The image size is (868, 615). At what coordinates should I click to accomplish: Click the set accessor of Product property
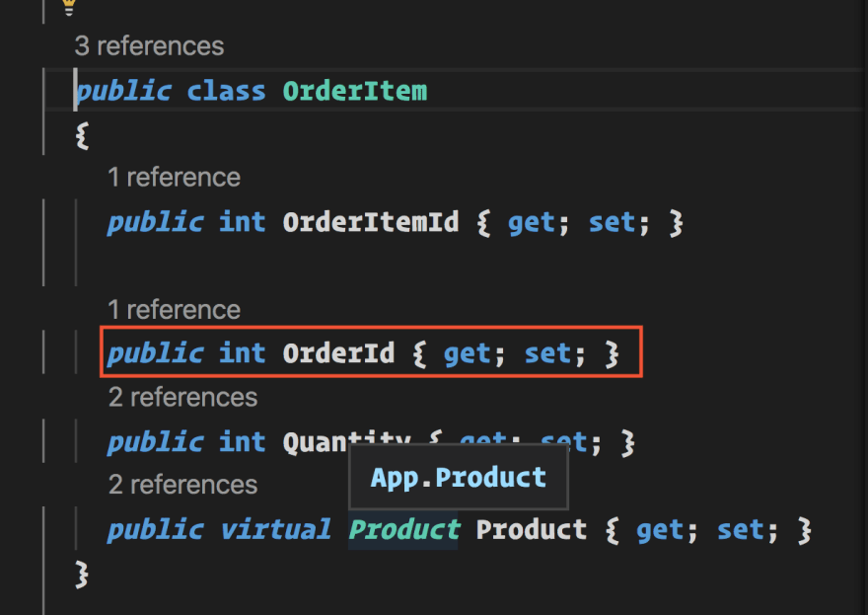(x=740, y=530)
